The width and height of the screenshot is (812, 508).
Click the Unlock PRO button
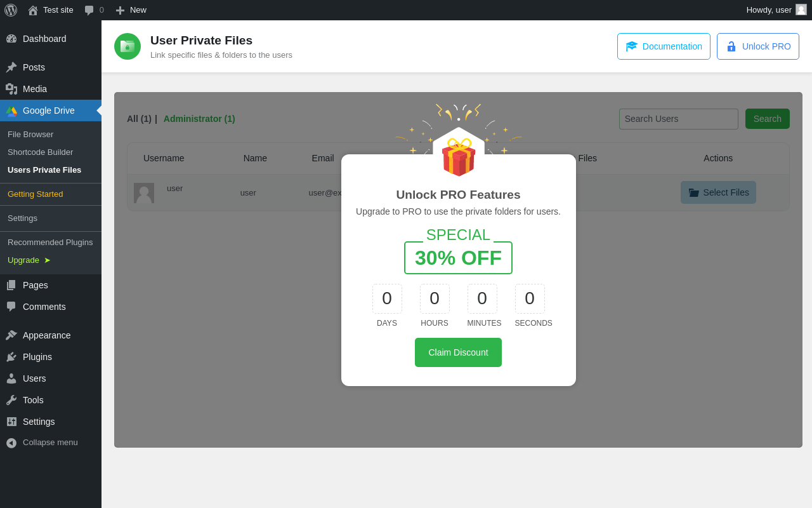point(758,46)
